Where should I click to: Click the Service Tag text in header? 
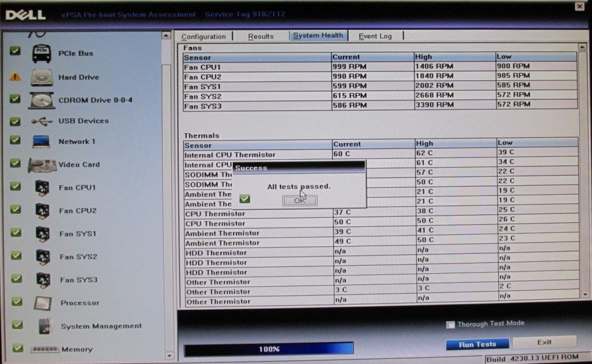(245, 14)
